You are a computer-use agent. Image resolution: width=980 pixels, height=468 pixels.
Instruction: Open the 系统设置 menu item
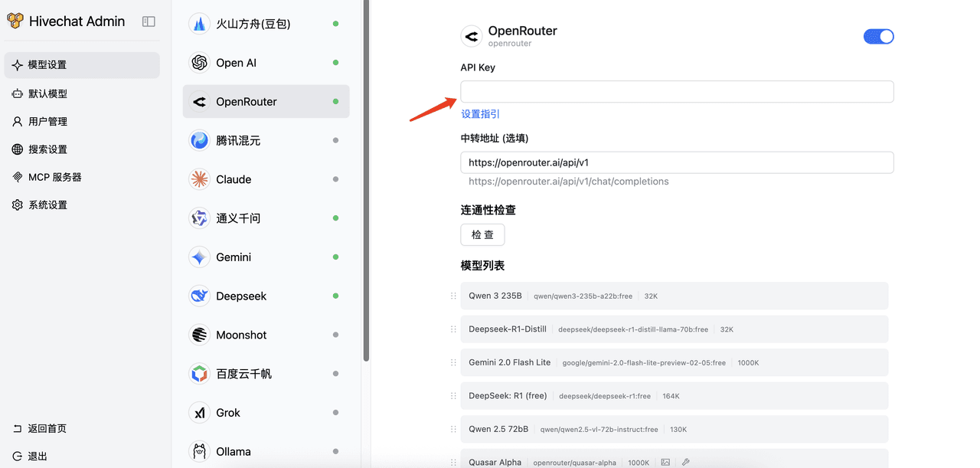(82, 205)
